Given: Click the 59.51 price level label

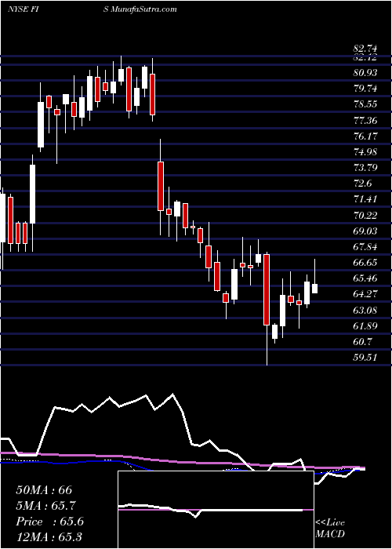Looking at the screenshot, I should pyautogui.click(x=366, y=358).
